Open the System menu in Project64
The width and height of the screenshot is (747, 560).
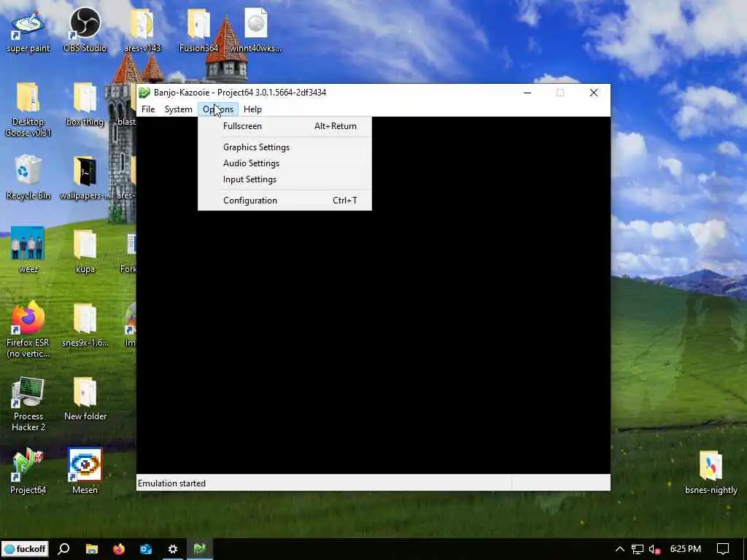click(178, 109)
